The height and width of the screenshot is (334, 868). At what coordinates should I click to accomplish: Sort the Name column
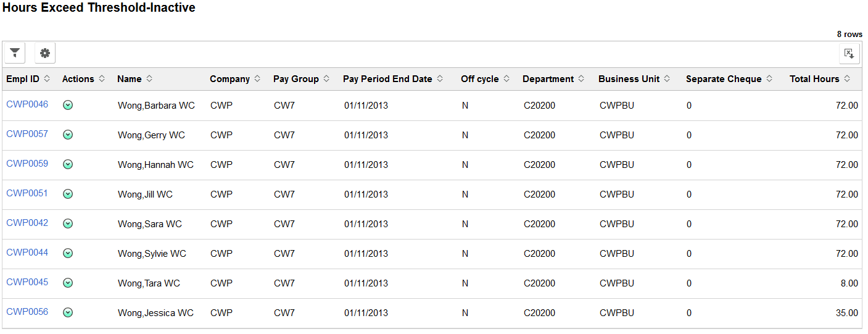pyautogui.click(x=135, y=79)
